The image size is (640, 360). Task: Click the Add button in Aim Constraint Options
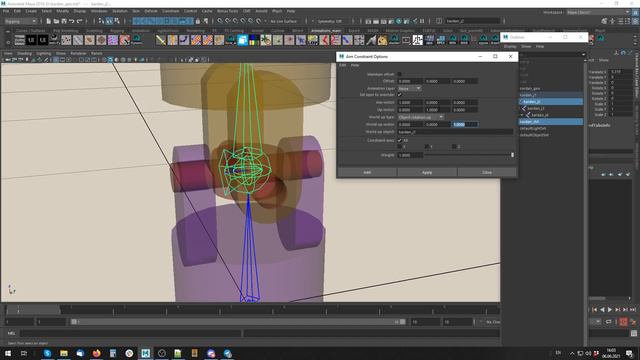[367, 172]
